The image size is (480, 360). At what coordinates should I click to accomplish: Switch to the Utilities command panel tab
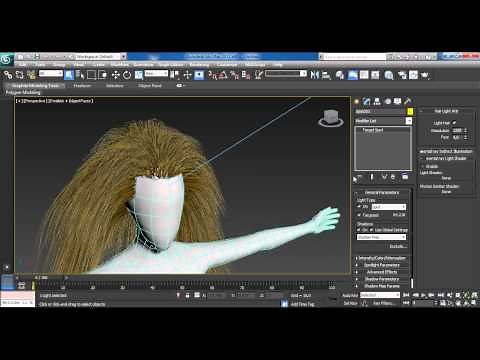pyautogui.click(x=407, y=101)
